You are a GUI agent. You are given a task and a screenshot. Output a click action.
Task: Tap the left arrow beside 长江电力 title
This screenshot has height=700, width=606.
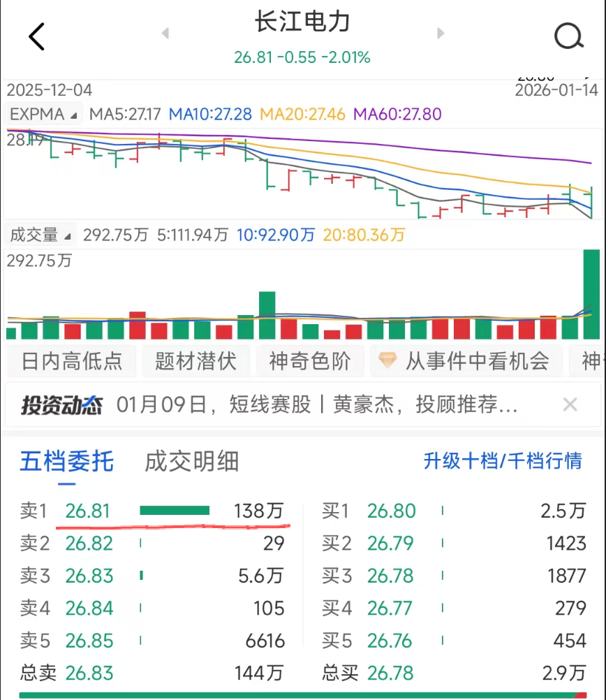(x=165, y=33)
